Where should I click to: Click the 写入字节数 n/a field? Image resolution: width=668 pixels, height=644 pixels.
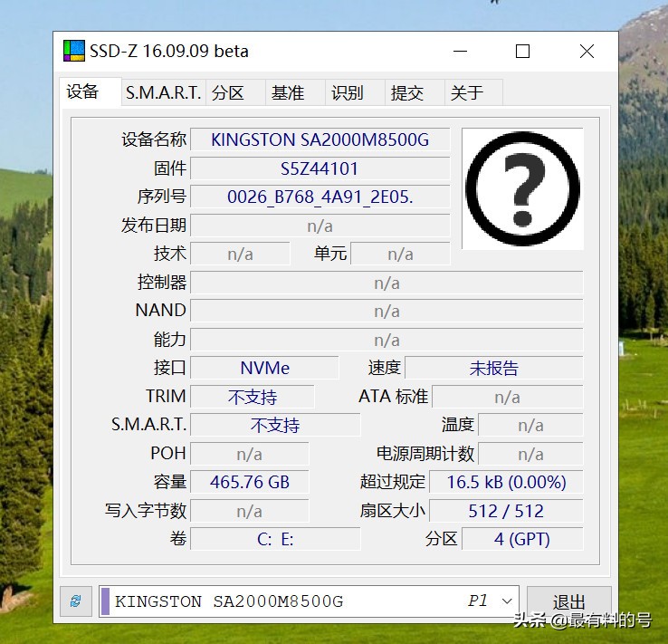tap(250, 511)
